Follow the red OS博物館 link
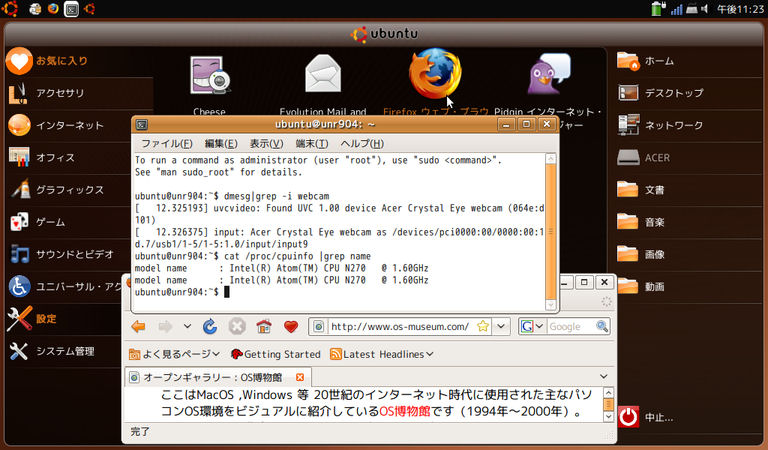This screenshot has height=450, width=768. click(x=405, y=411)
